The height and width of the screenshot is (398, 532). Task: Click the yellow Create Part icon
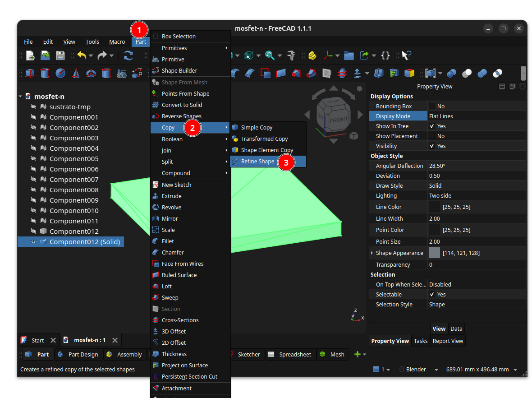click(312, 56)
